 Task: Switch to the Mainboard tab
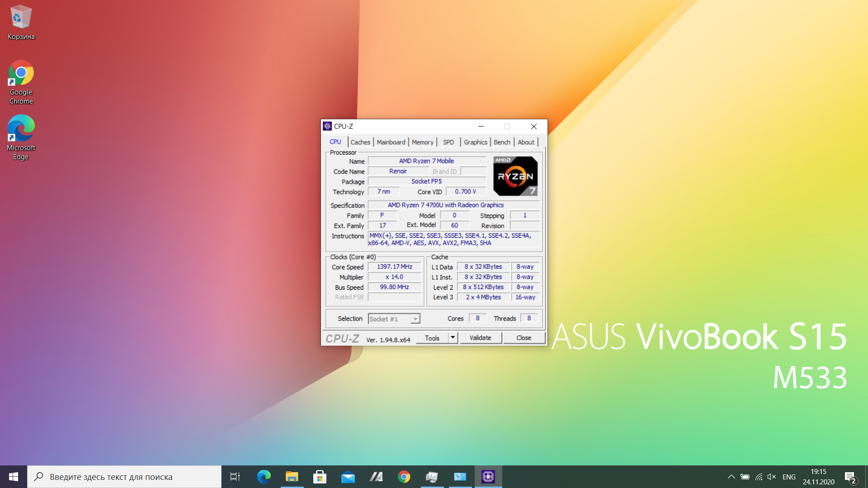391,142
